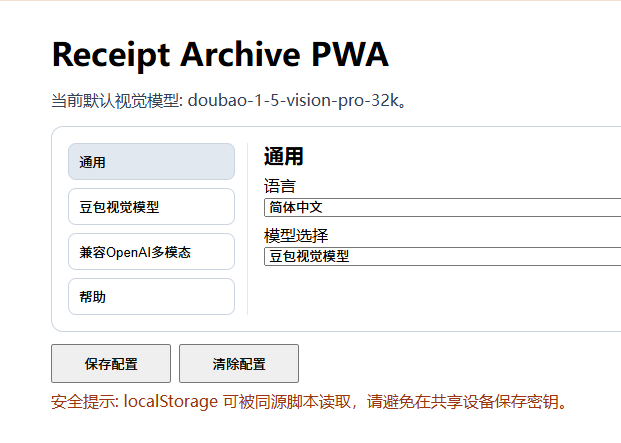Open the 模型选择 dropdown

coord(442,256)
